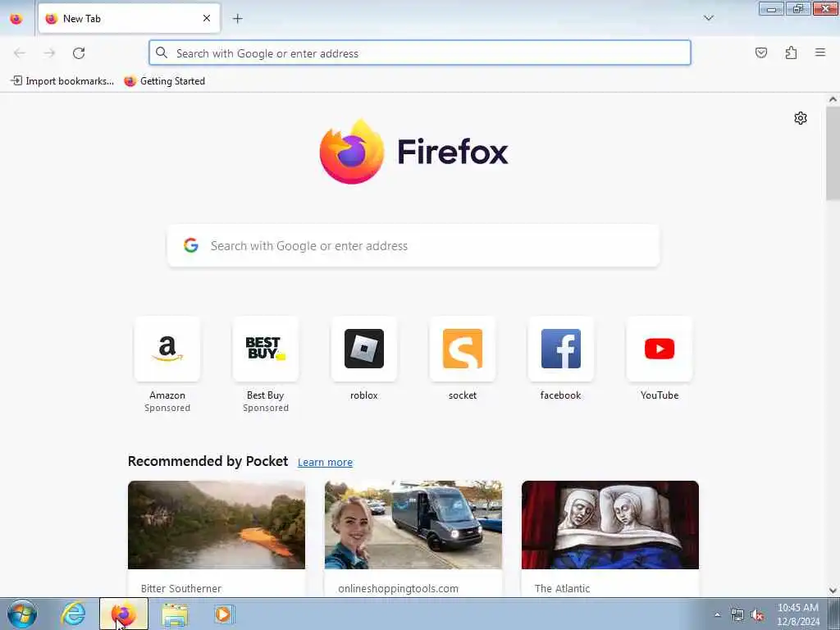Select the New Tab tab
Screen dimensions: 840x630
click(129, 18)
